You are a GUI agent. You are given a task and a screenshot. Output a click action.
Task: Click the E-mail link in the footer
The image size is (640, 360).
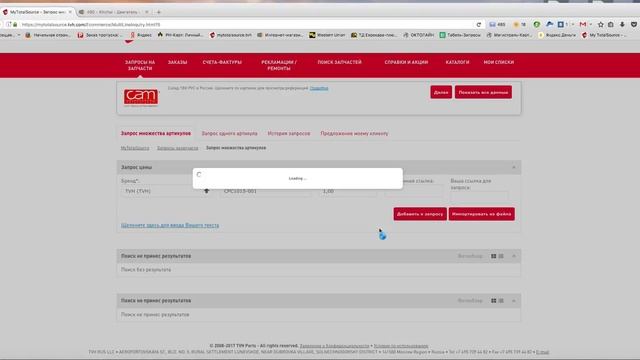point(542,352)
